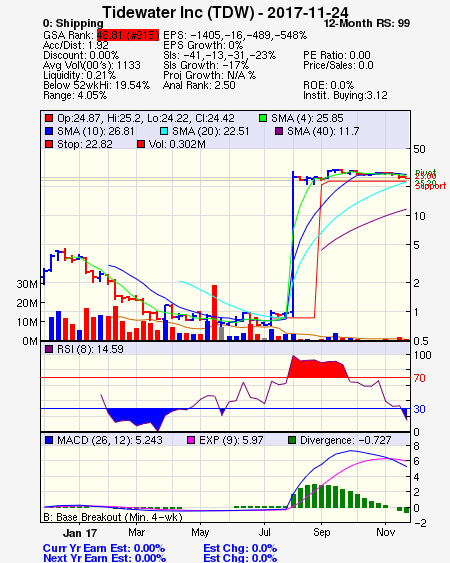450x563 pixels.
Task: Click the red Support label at chart right
Action: 431,186
